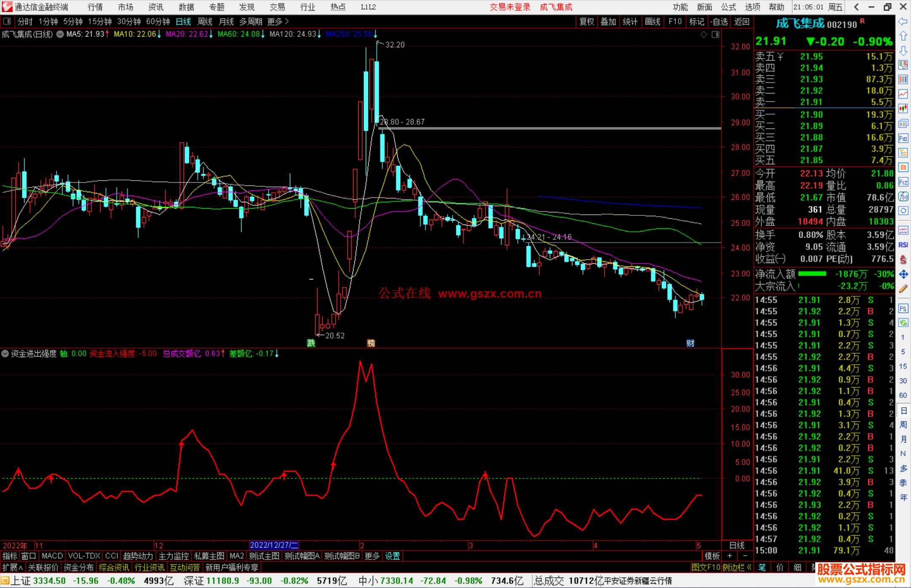
Task: Open the F10 info sidebar icon
Action: tap(903, 138)
